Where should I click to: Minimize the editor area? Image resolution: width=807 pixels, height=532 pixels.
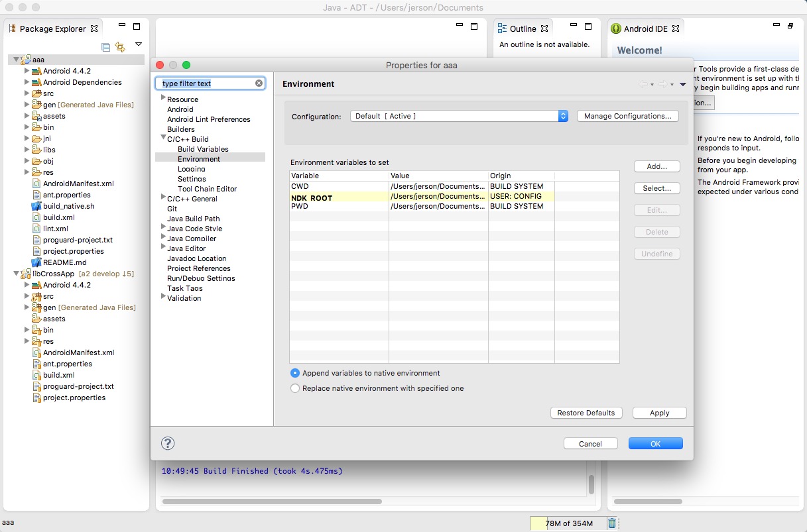460,27
